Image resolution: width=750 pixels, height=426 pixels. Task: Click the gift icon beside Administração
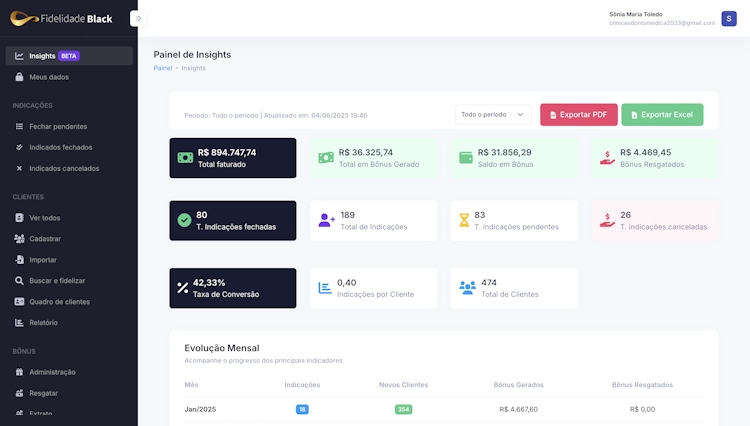(19, 372)
